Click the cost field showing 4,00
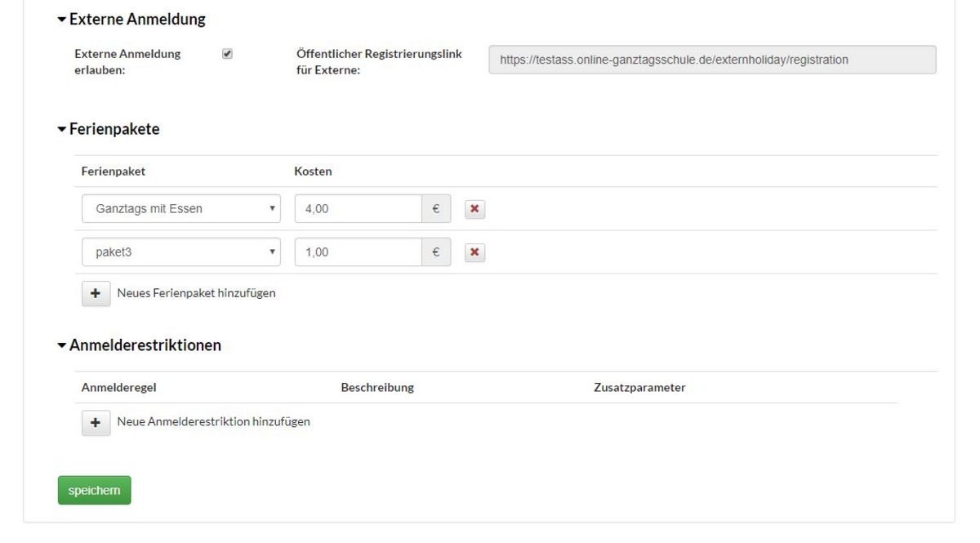The image size is (980, 543). pyautogui.click(x=358, y=209)
